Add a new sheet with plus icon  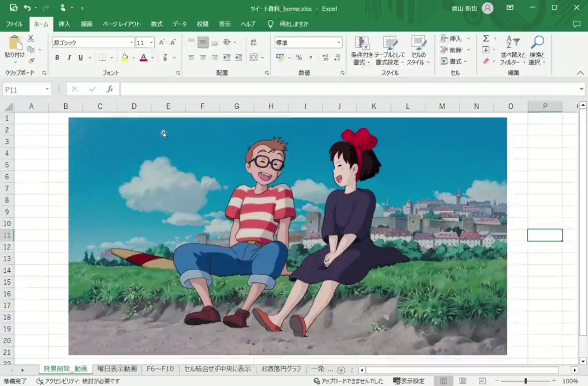tap(341, 370)
